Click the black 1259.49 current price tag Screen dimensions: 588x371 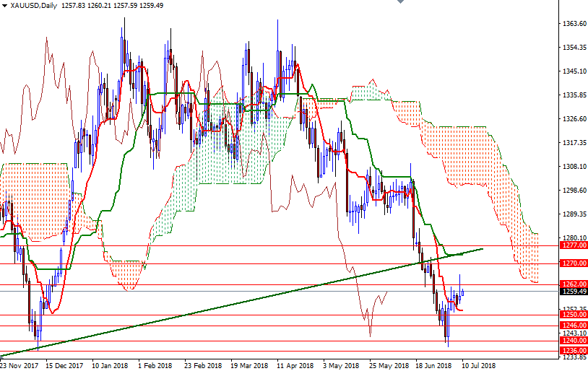click(573, 292)
